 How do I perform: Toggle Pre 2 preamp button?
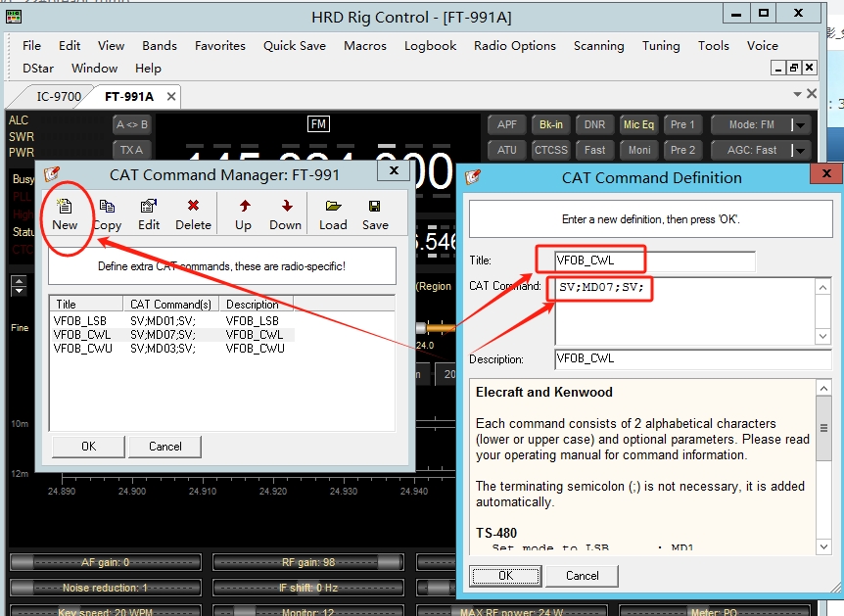click(x=682, y=150)
